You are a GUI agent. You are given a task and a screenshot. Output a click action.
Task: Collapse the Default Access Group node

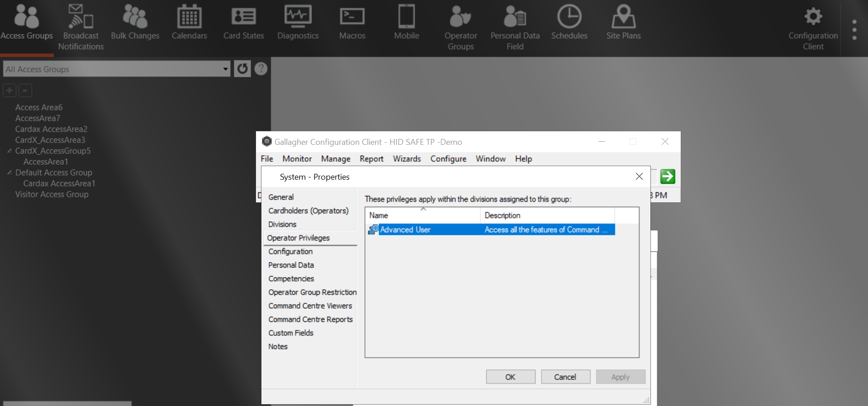pos(9,172)
